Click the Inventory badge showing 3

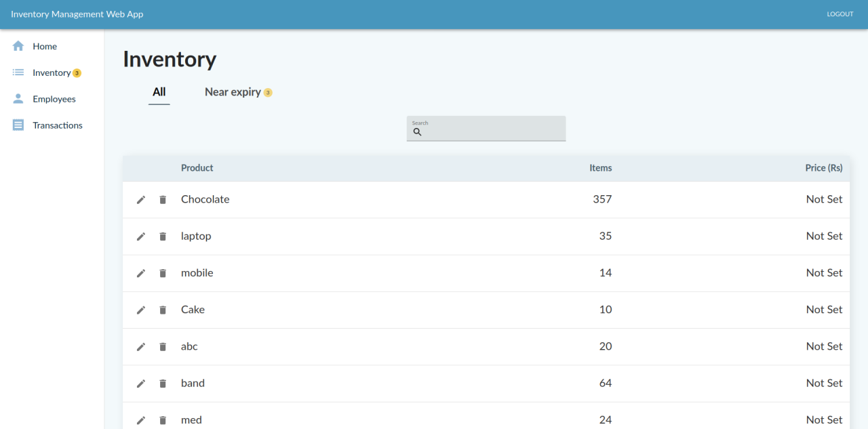coord(78,72)
